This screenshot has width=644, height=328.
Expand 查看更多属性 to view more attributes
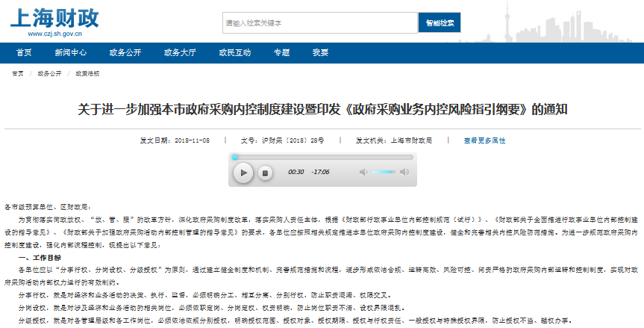(484, 140)
